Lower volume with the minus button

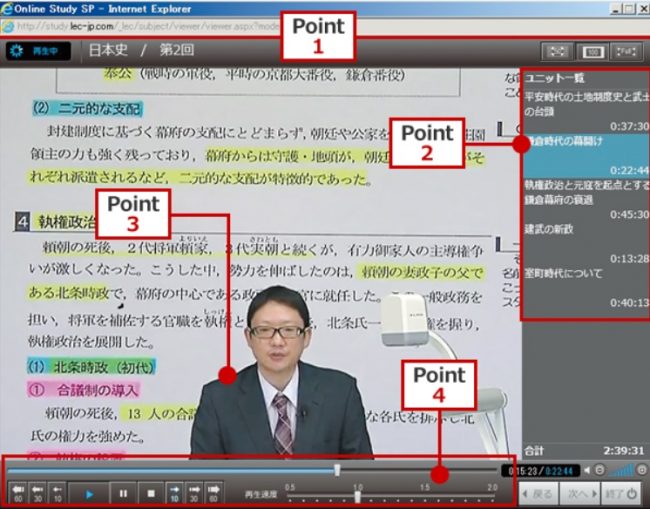pyautogui.click(x=599, y=470)
